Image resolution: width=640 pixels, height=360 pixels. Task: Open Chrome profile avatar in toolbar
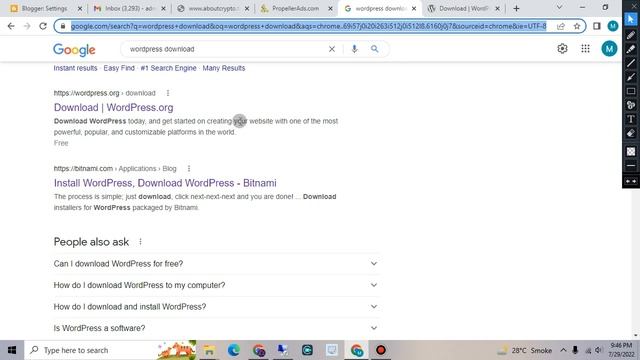coord(613,26)
